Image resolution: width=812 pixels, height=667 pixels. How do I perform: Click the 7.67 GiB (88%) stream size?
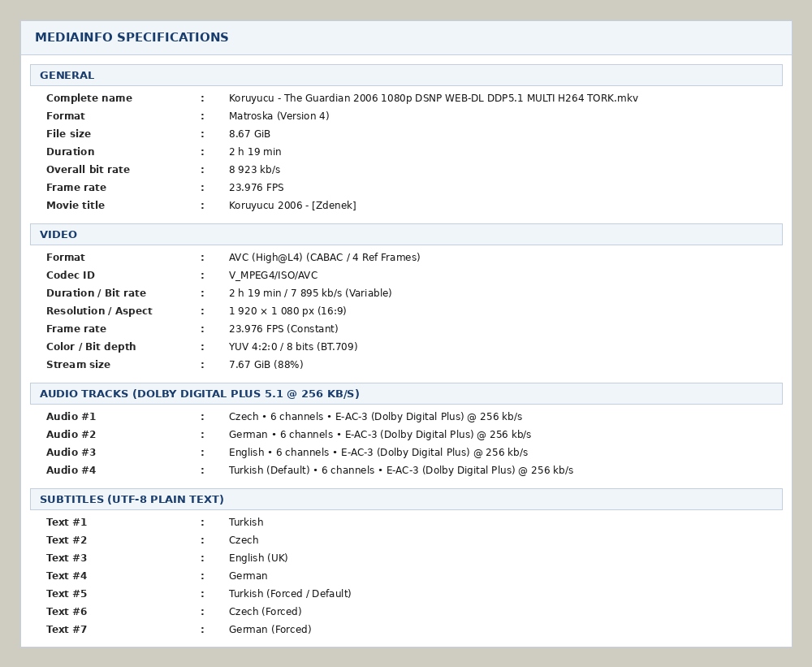[x=266, y=364]
